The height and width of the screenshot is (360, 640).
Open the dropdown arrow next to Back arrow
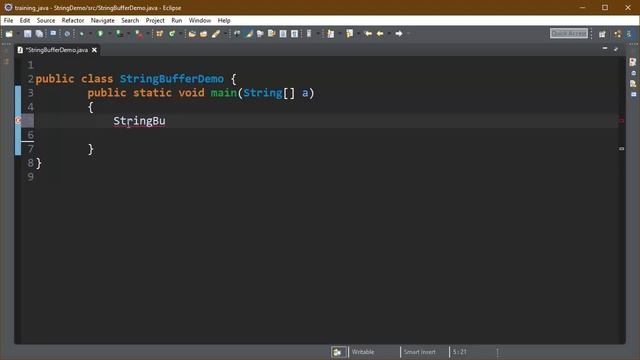(x=389, y=34)
